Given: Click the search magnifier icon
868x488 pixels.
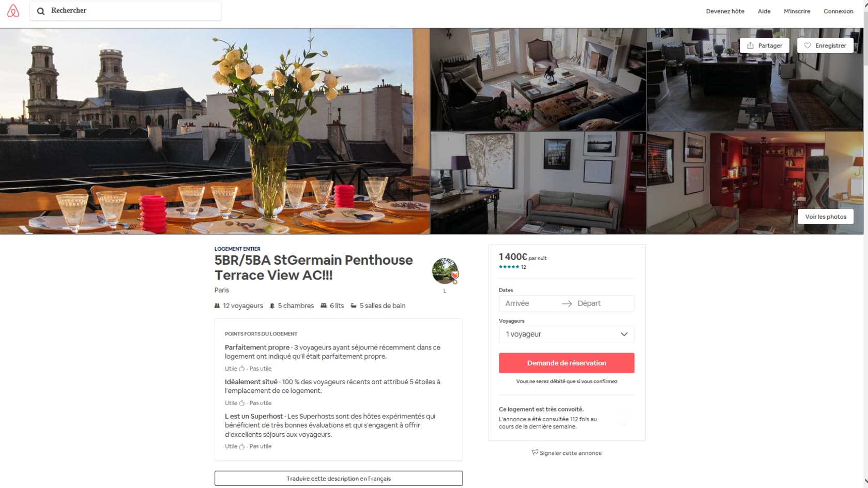Looking at the screenshot, I should (x=41, y=11).
